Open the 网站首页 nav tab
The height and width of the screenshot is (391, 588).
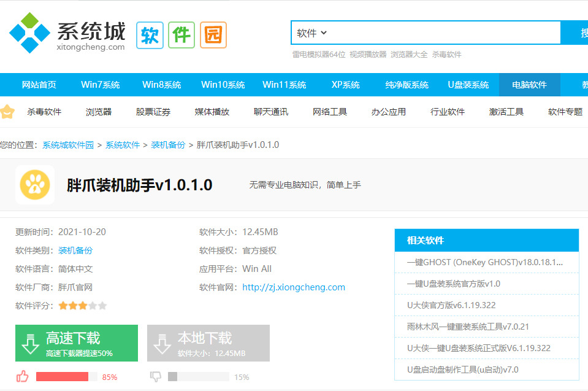(39, 85)
